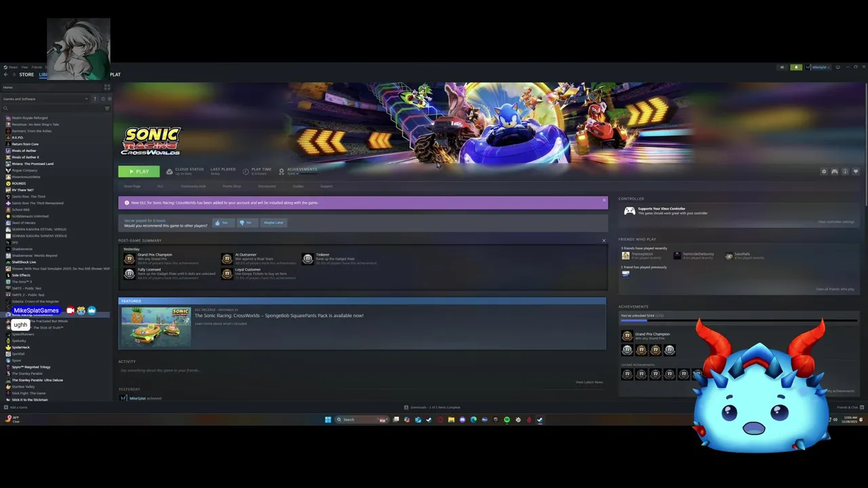868x488 pixels.
Task: Open Achievements summary next to play time
Action: tap(300, 171)
